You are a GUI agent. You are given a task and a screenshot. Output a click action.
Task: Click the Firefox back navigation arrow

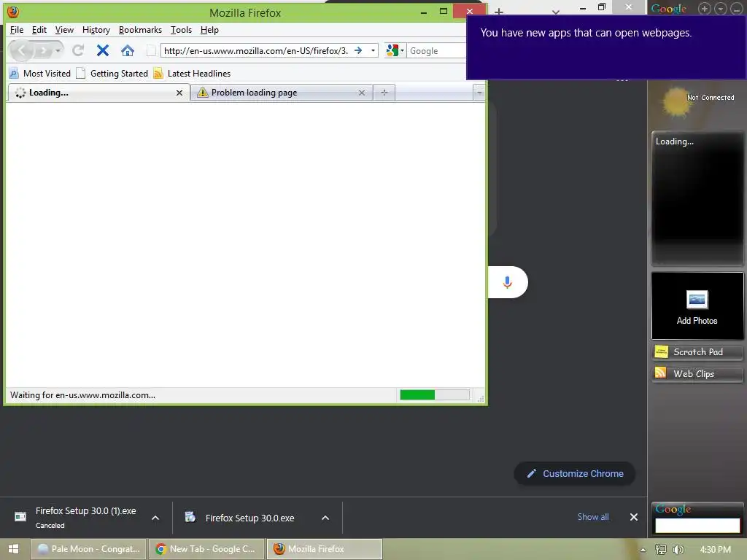pos(21,50)
